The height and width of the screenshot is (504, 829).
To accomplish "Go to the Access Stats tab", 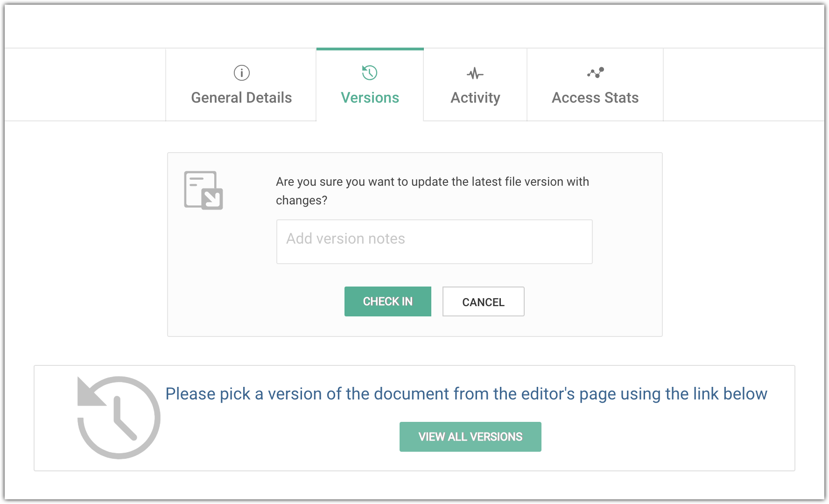I will [595, 98].
